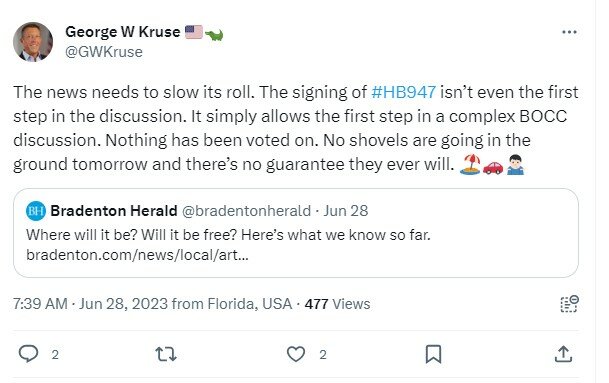
Task: Click the reply count number 2
Action: click(55, 355)
